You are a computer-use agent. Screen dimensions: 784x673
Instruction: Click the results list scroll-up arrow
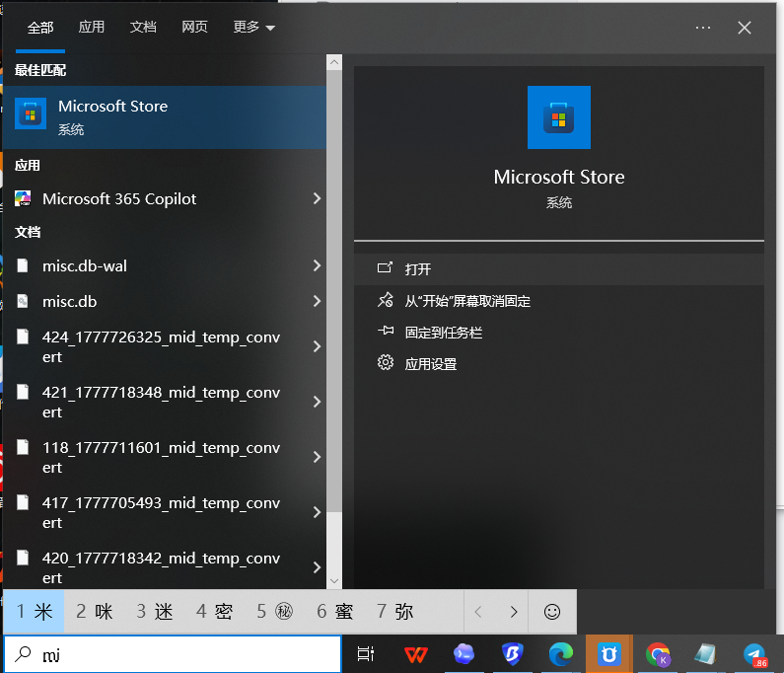click(334, 62)
